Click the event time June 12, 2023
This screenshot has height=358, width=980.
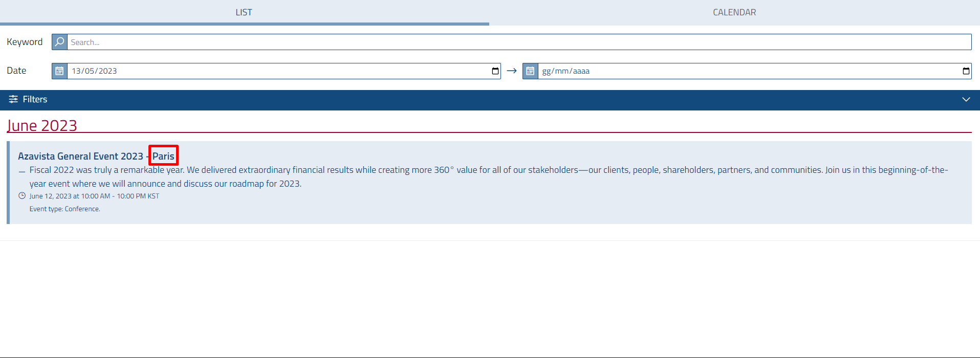(94, 196)
